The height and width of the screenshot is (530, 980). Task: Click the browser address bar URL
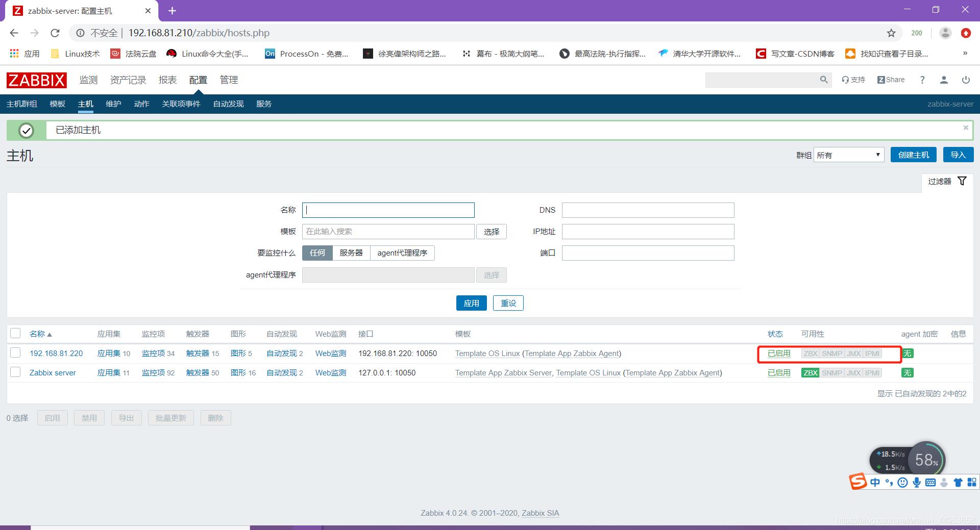coord(199,33)
